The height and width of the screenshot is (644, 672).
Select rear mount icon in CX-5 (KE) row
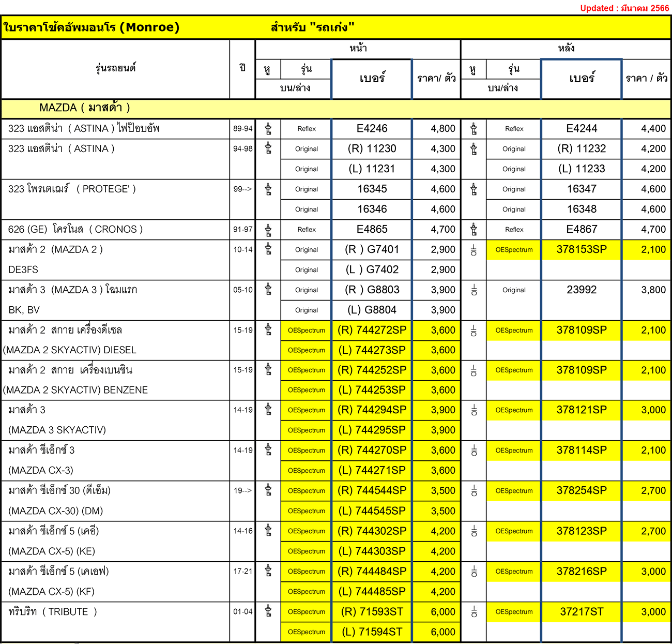474,532
